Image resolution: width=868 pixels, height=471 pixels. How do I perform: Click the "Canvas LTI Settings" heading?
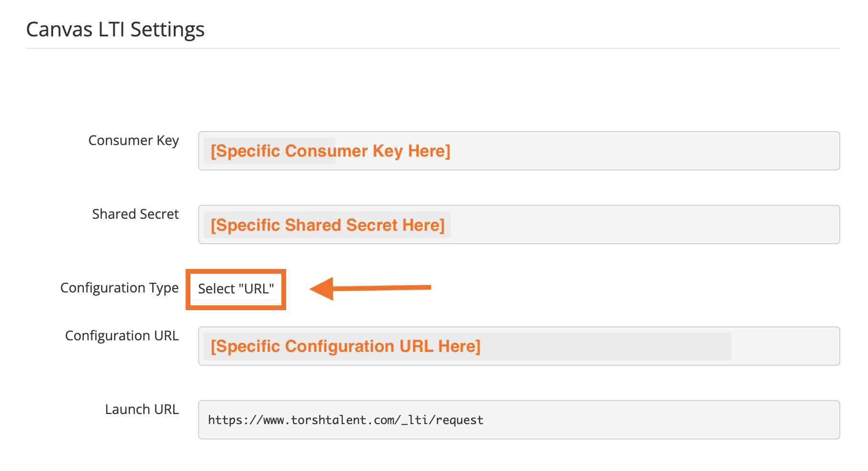click(x=115, y=30)
